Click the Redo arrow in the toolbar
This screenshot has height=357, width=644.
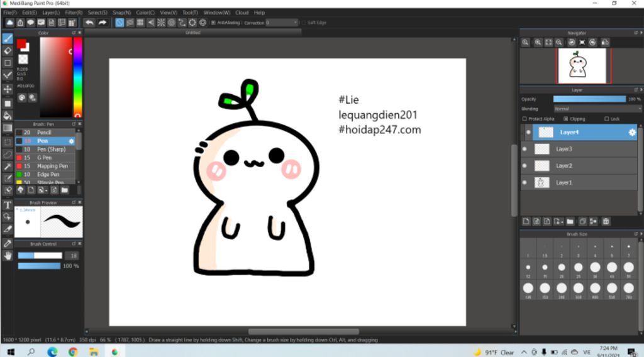pyautogui.click(x=103, y=23)
